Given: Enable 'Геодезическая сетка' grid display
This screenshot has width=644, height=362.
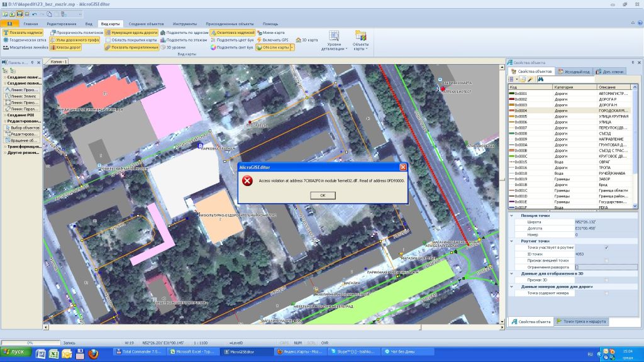Looking at the screenshot, I should pos(25,40).
